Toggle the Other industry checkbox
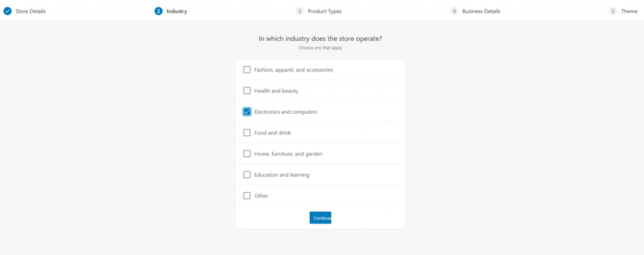Screen dimensions: 644x255 pos(247,195)
